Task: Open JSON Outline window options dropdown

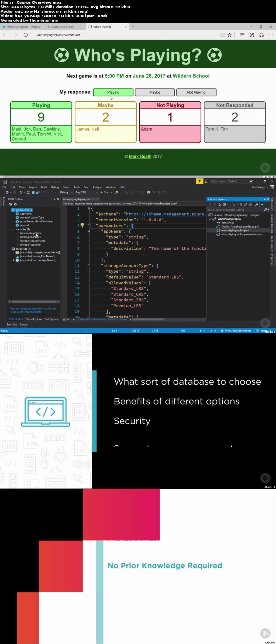Action: (51, 199)
